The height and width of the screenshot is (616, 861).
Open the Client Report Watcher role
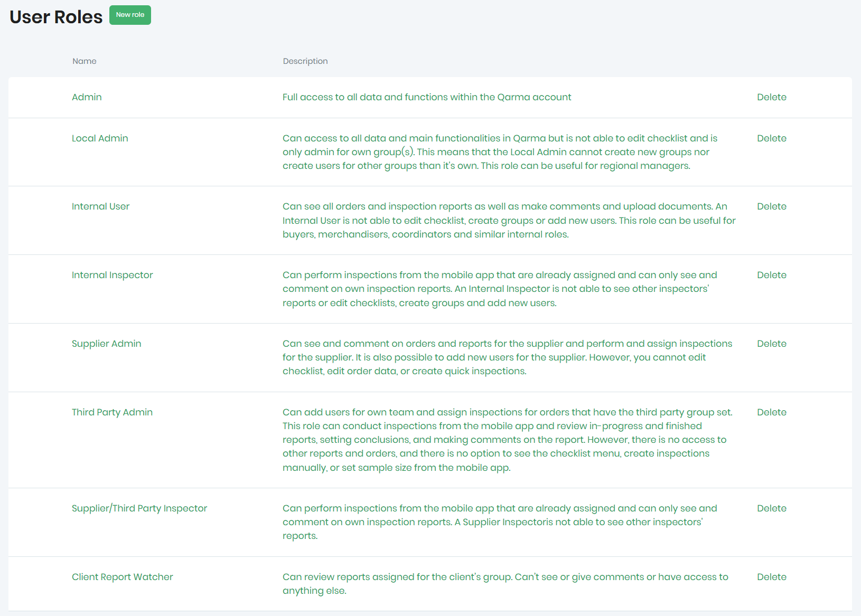pos(123,577)
